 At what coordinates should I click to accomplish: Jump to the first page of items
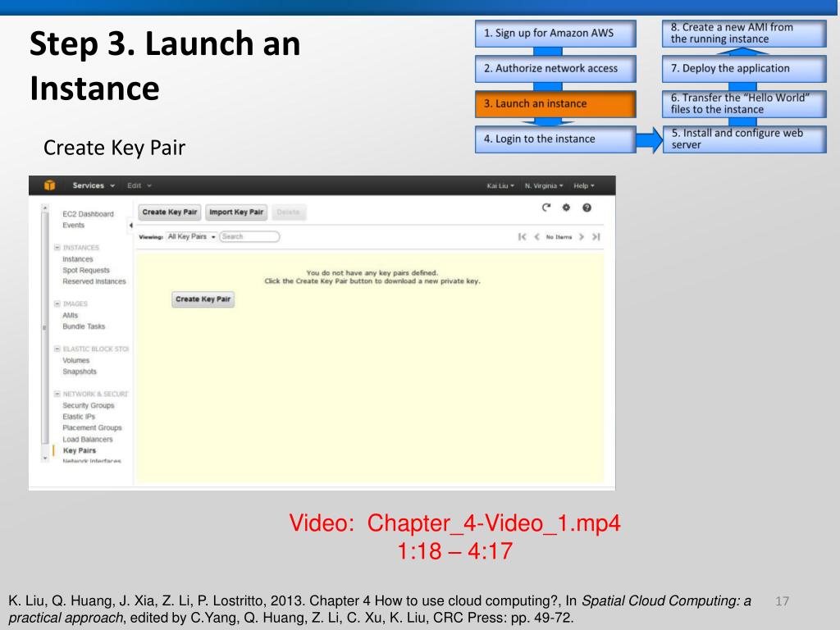pyautogui.click(x=522, y=237)
